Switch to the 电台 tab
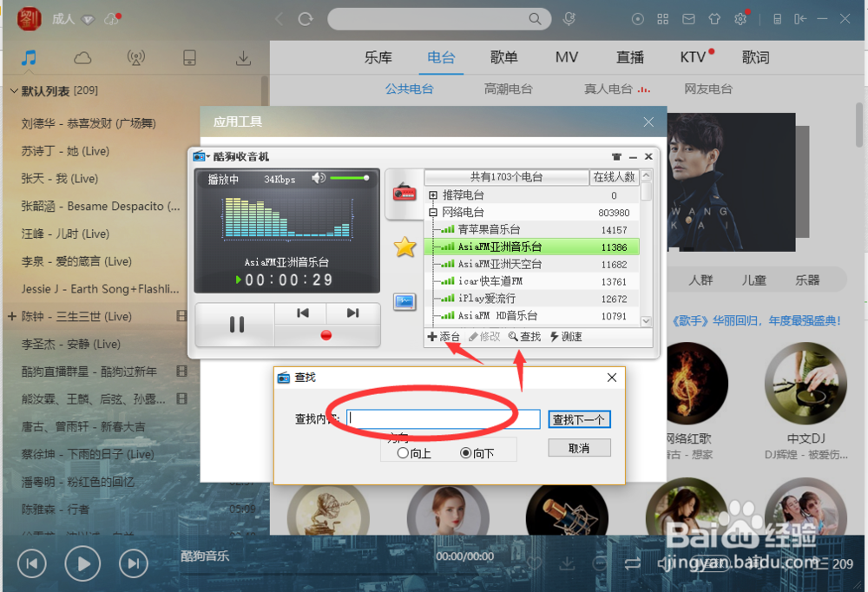This screenshot has width=868, height=592. point(441,57)
